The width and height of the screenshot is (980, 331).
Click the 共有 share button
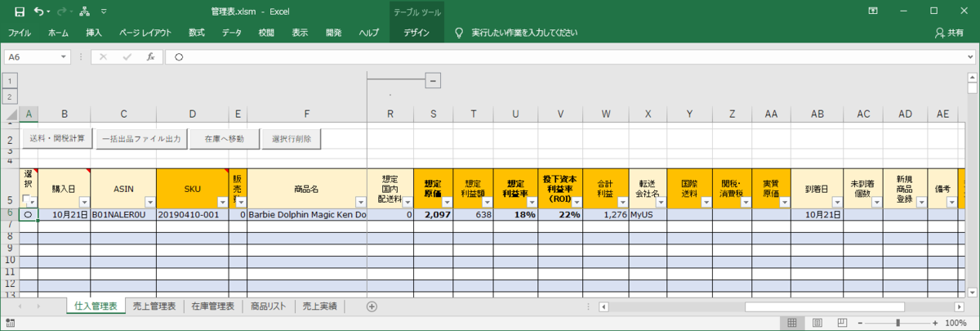pyautogui.click(x=949, y=33)
